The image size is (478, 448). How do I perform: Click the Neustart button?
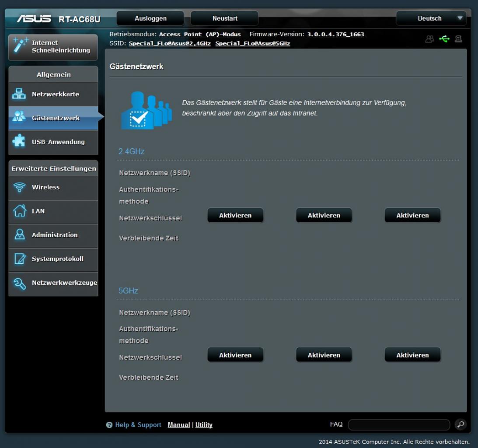[x=225, y=18]
